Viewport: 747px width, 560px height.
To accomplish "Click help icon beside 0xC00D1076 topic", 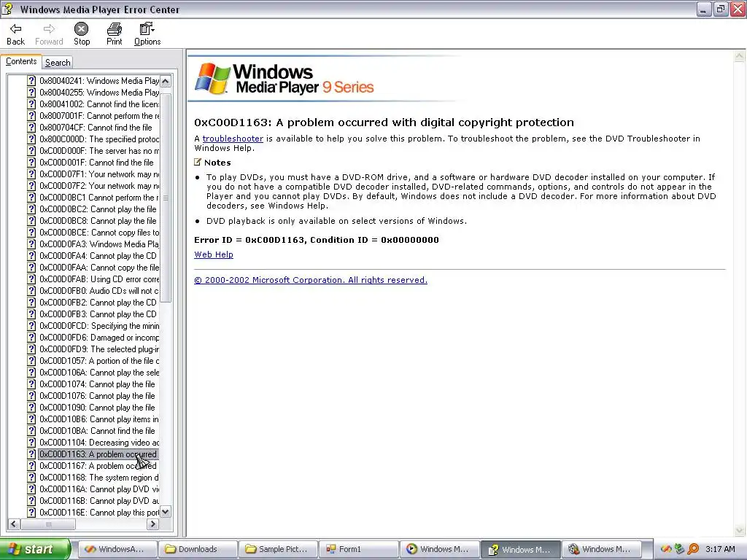I will point(31,396).
